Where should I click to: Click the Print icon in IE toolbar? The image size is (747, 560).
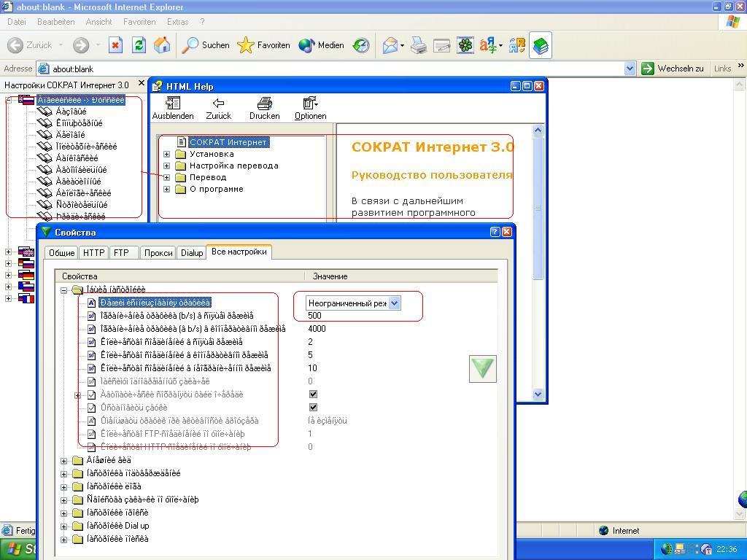[x=419, y=45]
